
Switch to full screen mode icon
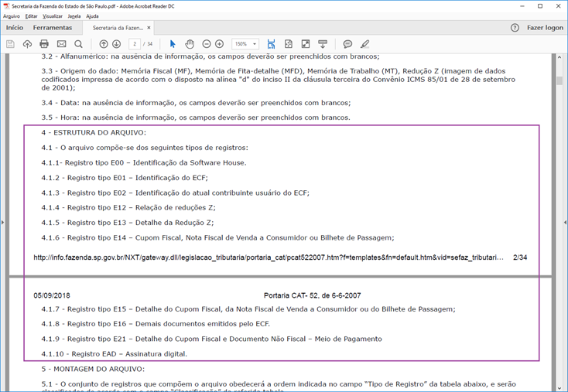[x=306, y=44]
